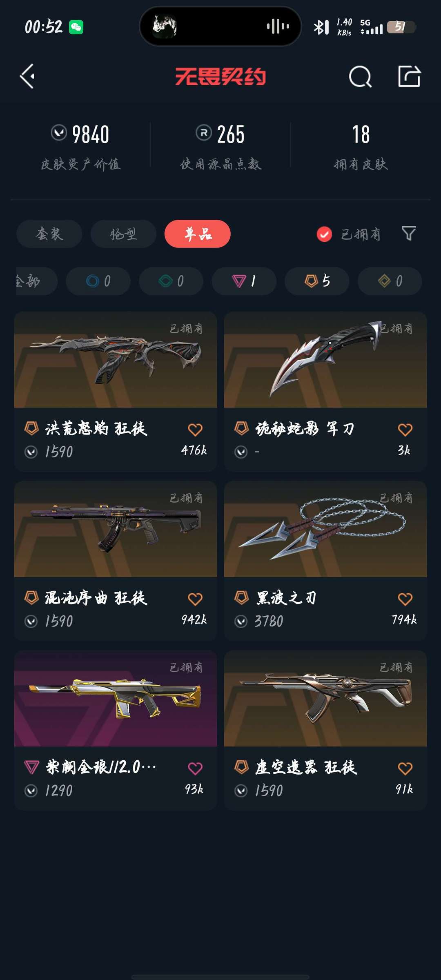
Task: Open search with magnifier icon
Action: coord(360,76)
